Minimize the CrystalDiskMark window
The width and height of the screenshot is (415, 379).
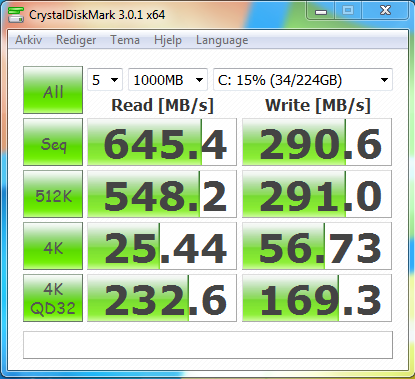click(x=321, y=11)
